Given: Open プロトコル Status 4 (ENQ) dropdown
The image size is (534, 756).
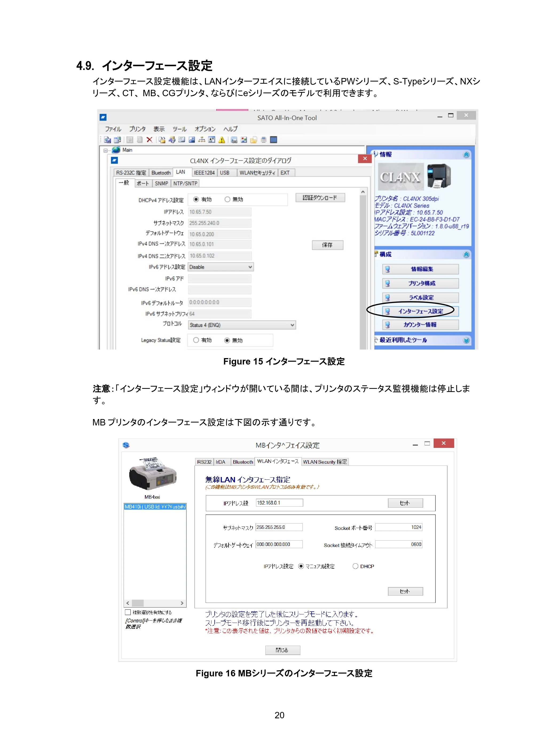Looking at the screenshot, I should [242, 325].
